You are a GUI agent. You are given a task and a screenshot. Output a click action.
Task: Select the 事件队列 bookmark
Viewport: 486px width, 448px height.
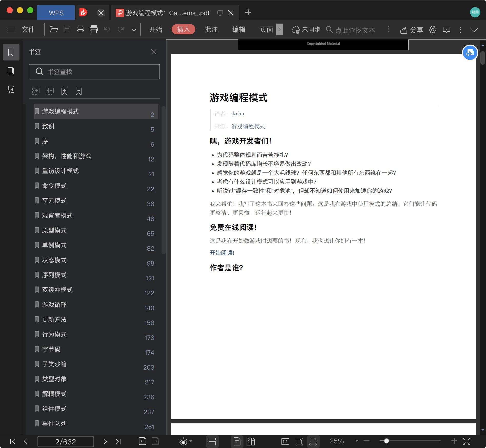click(96, 424)
